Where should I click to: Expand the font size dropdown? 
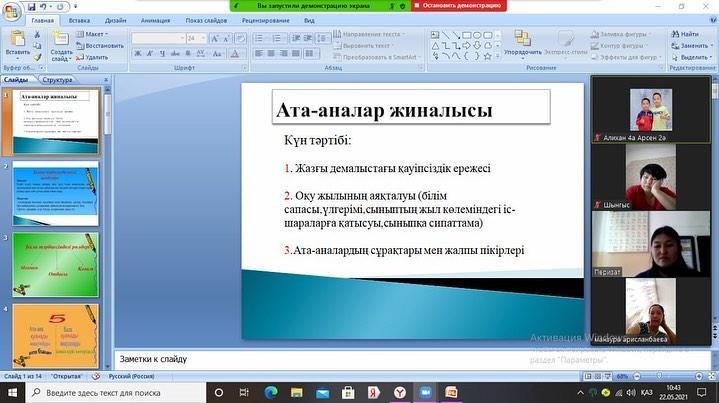[x=202, y=38]
